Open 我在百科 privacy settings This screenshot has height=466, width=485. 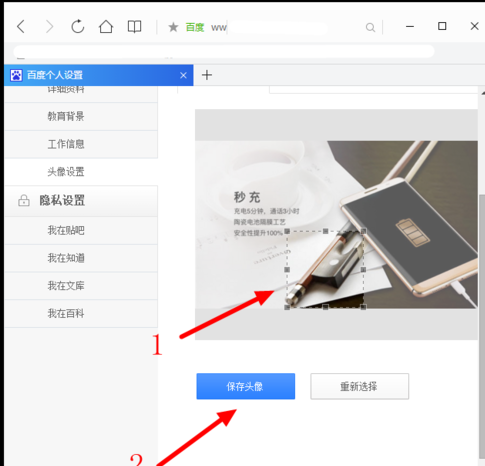pyautogui.click(x=81, y=313)
